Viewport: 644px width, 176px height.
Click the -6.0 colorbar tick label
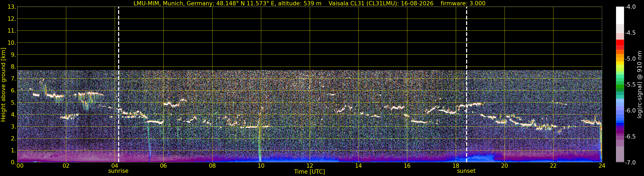click(630, 111)
